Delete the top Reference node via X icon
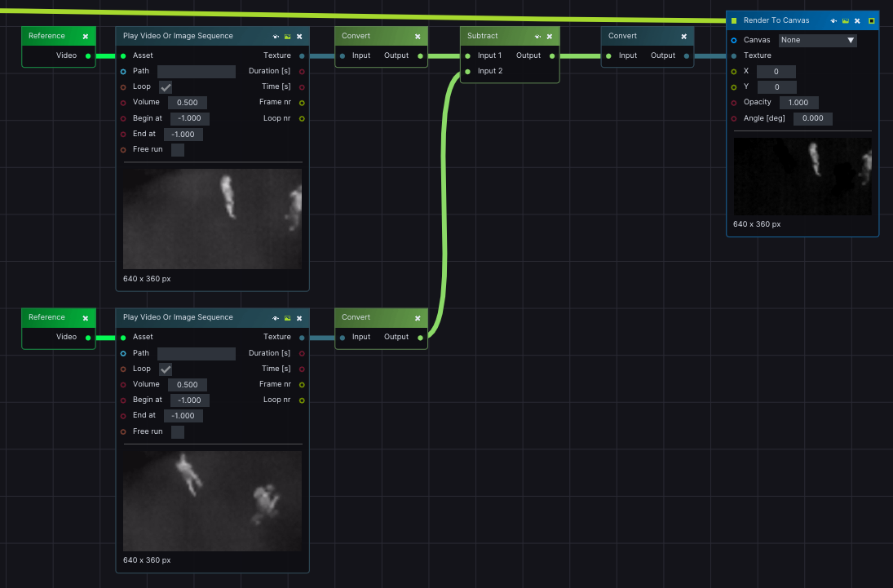The height and width of the screenshot is (588, 893). click(86, 37)
